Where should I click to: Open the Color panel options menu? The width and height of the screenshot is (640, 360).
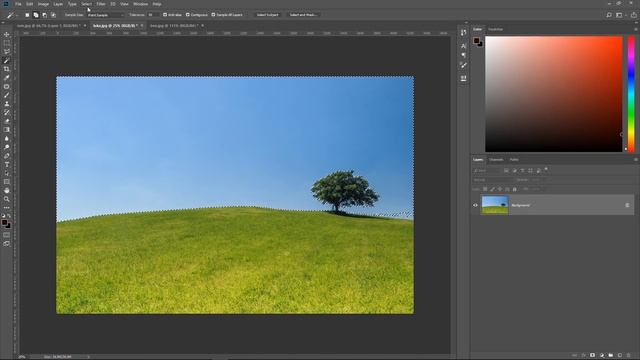(636, 29)
